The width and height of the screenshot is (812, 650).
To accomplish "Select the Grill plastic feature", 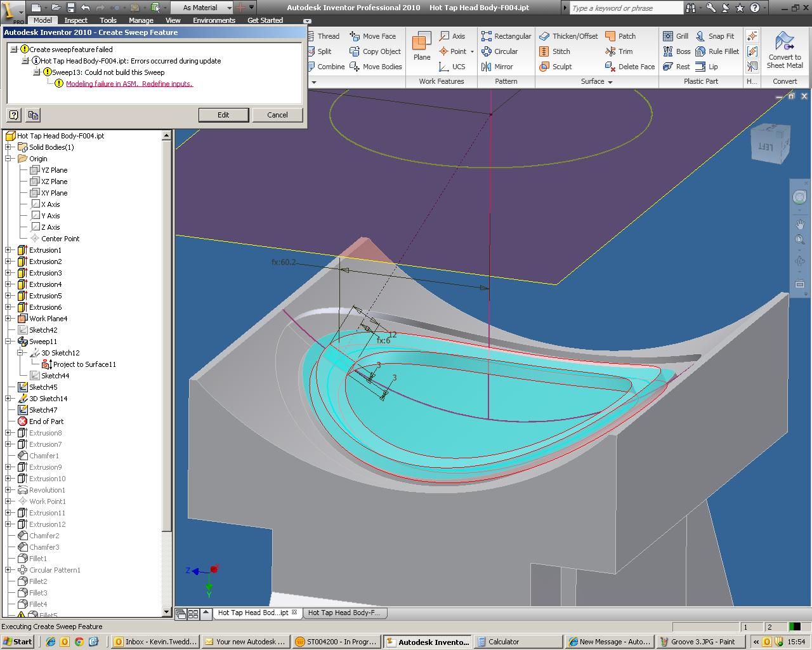I will 676,36.
